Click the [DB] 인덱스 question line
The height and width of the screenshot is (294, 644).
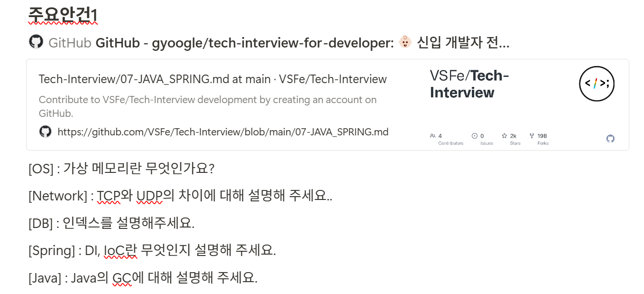112,223
